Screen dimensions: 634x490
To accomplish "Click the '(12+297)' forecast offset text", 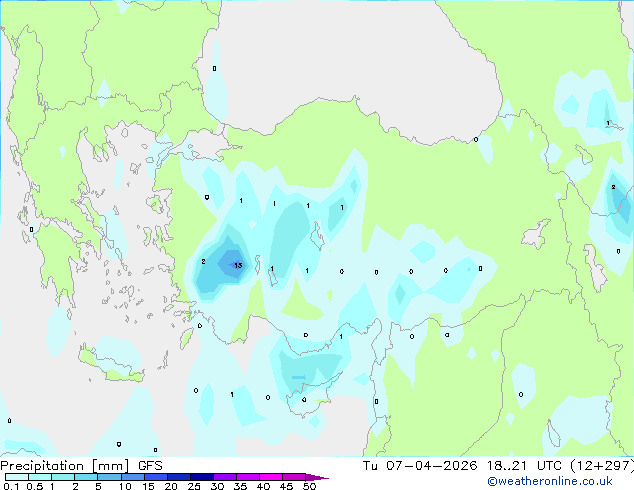I will 602,466.
